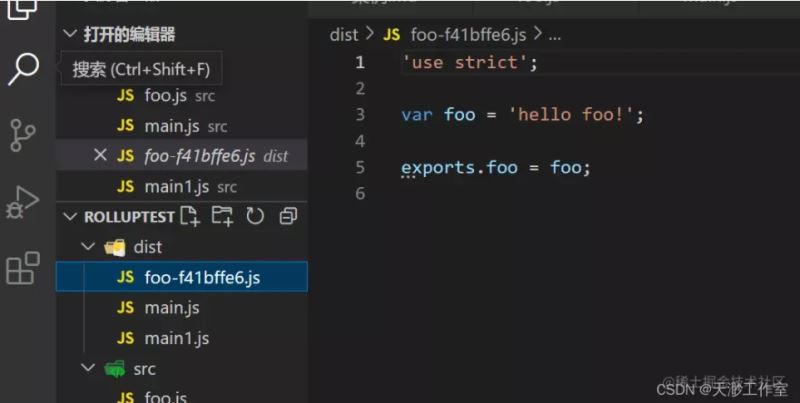Open the Source Control view

click(x=23, y=135)
